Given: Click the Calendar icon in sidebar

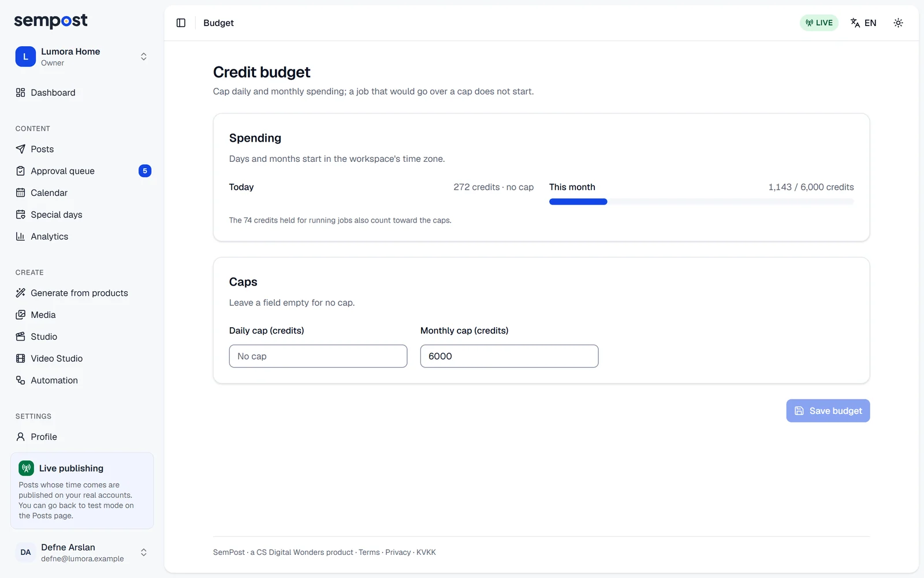Looking at the screenshot, I should click(x=21, y=192).
